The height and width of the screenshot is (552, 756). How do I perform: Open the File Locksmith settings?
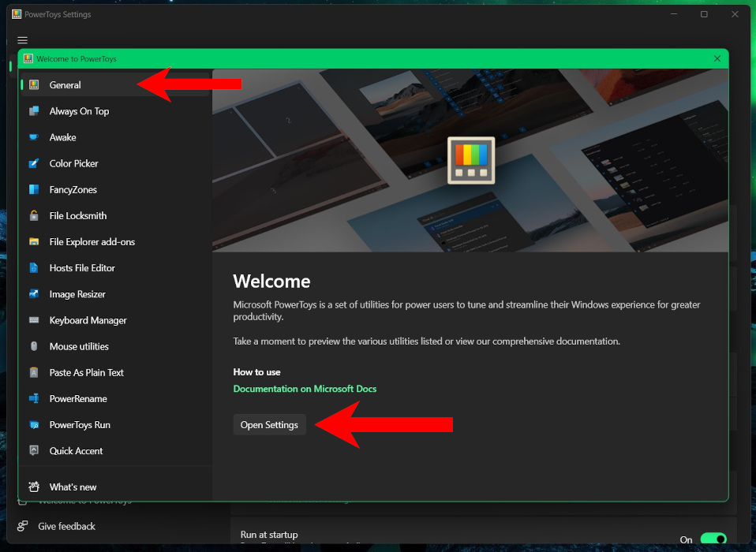click(76, 215)
